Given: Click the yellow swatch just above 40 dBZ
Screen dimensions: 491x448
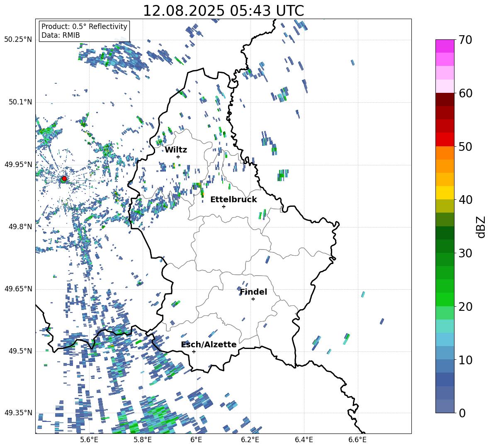Looking at the screenshot, I should [x=445, y=193].
